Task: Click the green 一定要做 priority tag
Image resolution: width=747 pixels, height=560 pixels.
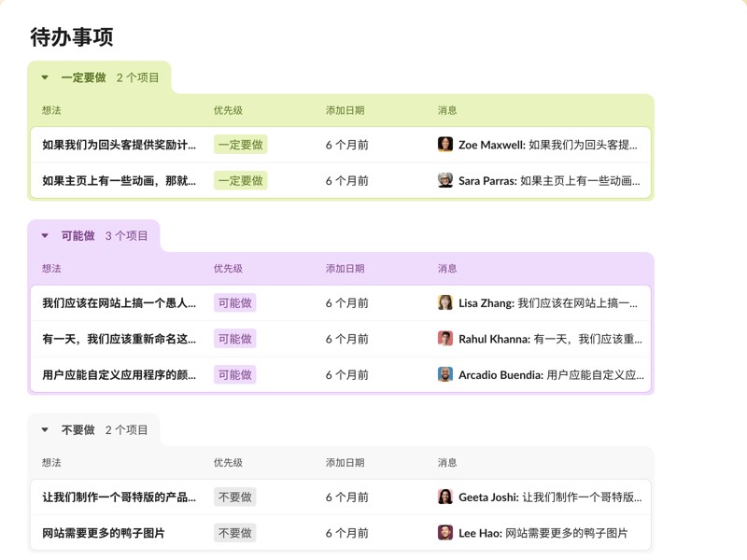Action: pyautogui.click(x=239, y=144)
